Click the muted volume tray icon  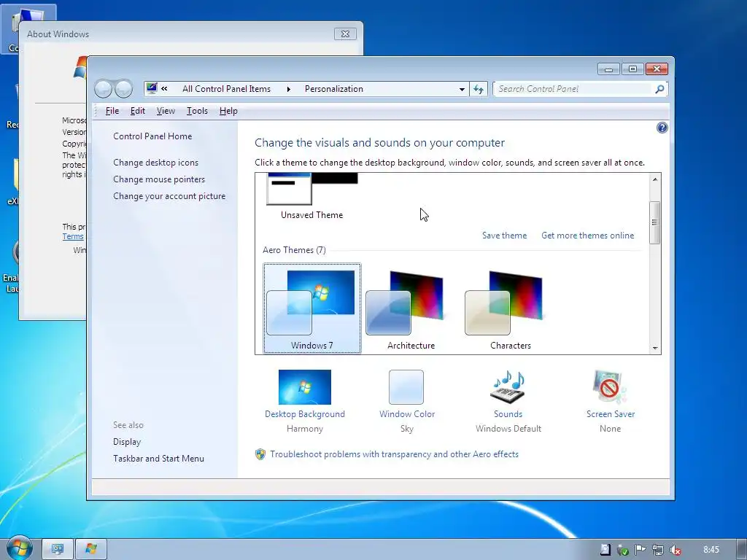click(x=675, y=550)
